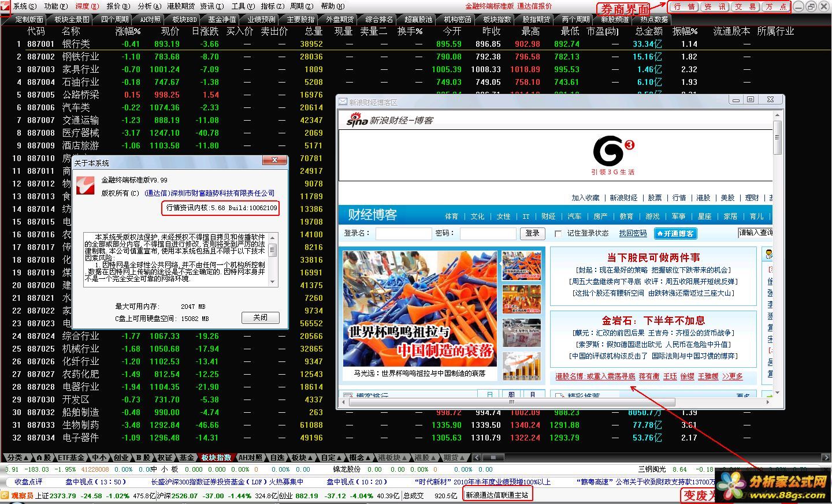Open the World Cup vuvuzela main image
This screenshot has height=504, width=832.
pos(419,308)
